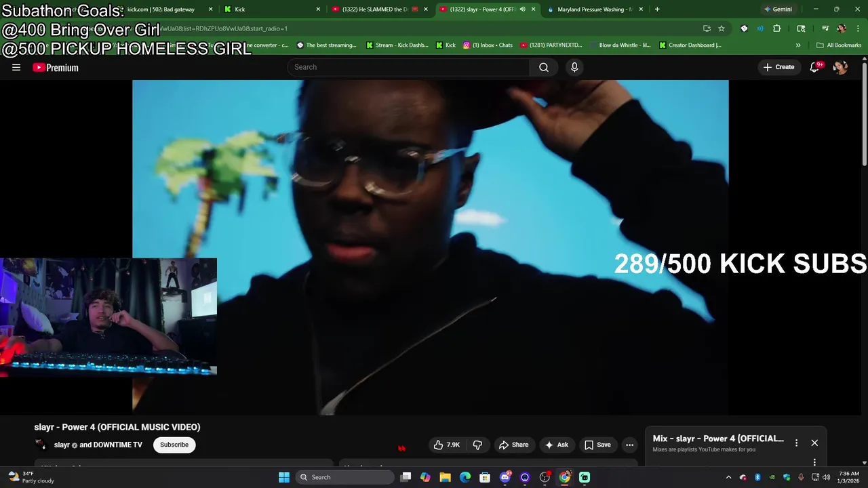Open media control icon in Chrome toolbar

825,28
